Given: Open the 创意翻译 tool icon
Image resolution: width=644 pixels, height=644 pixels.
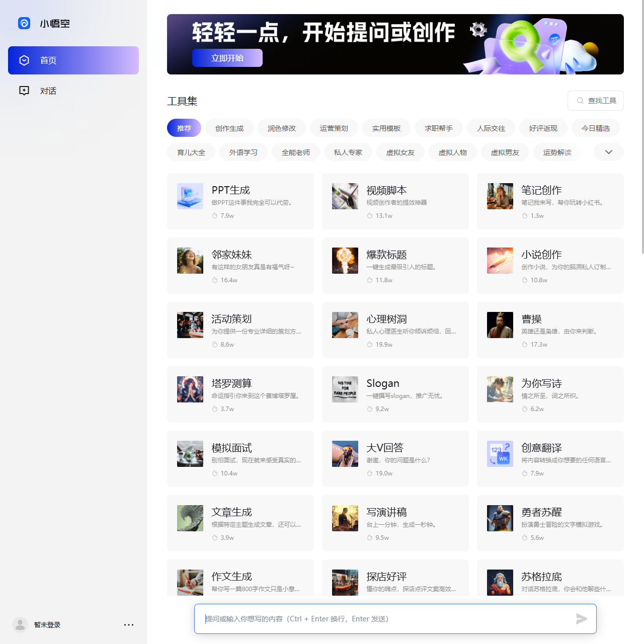Looking at the screenshot, I should (500, 454).
